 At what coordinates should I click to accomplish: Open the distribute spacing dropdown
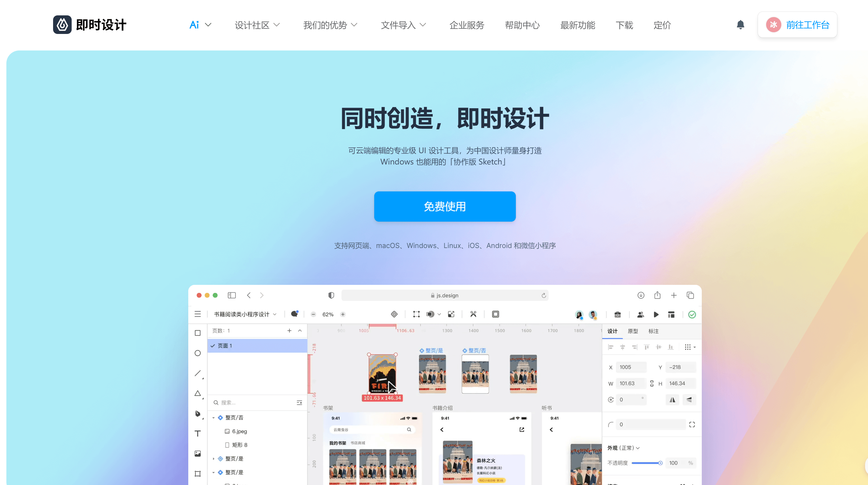click(x=690, y=347)
